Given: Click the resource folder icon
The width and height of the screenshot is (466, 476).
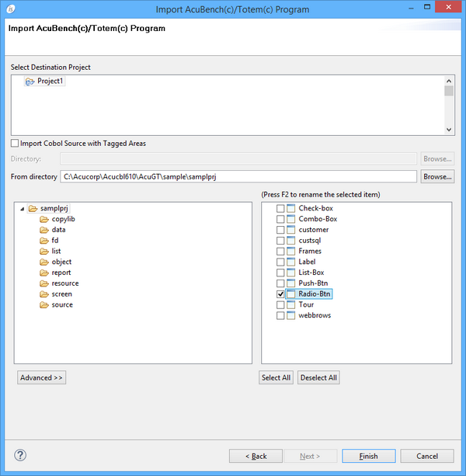Looking at the screenshot, I should click(45, 283).
